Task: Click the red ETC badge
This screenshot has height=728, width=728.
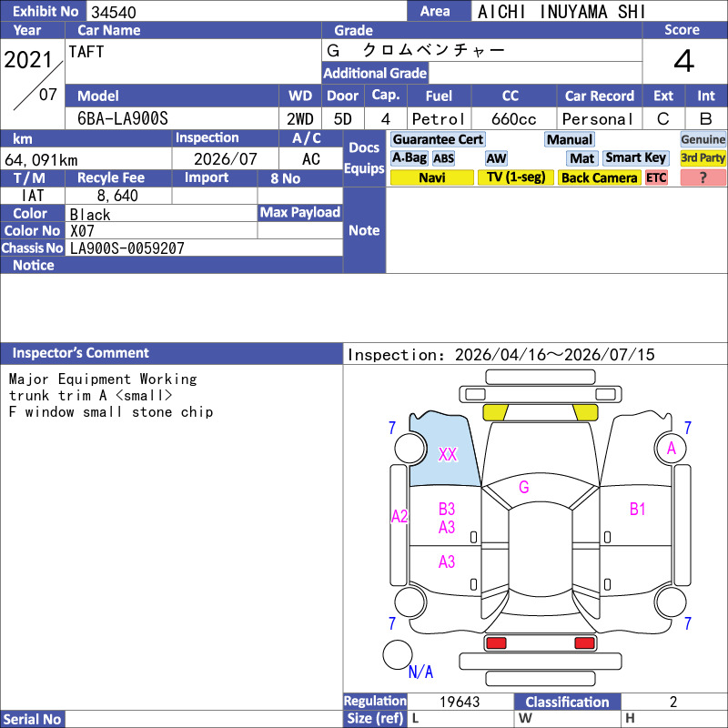Action: [656, 177]
